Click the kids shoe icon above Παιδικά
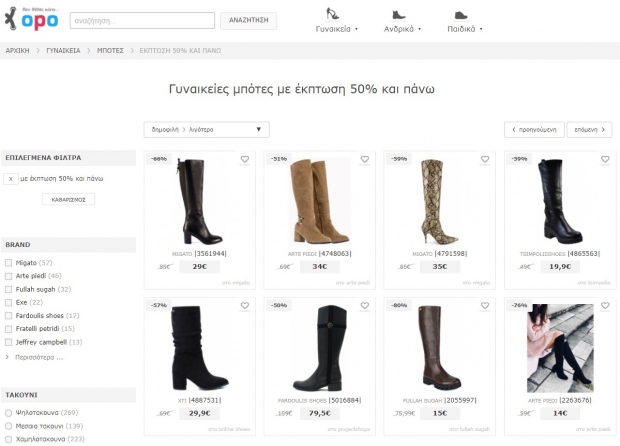The image size is (620, 446). tap(461, 15)
